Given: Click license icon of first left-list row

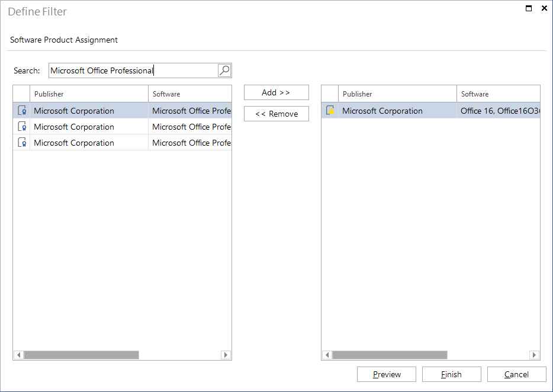Looking at the screenshot, I should pos(22,111).
